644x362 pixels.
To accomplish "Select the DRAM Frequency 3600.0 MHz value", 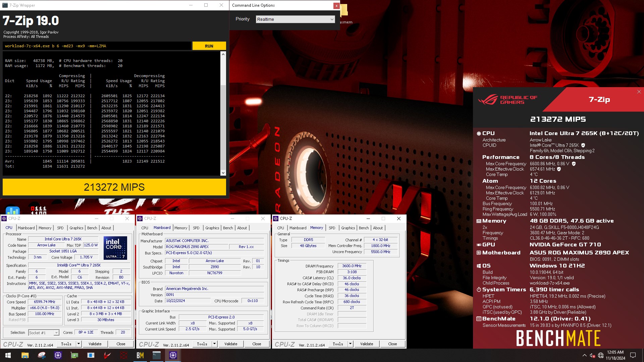I will tap(352, 266).
